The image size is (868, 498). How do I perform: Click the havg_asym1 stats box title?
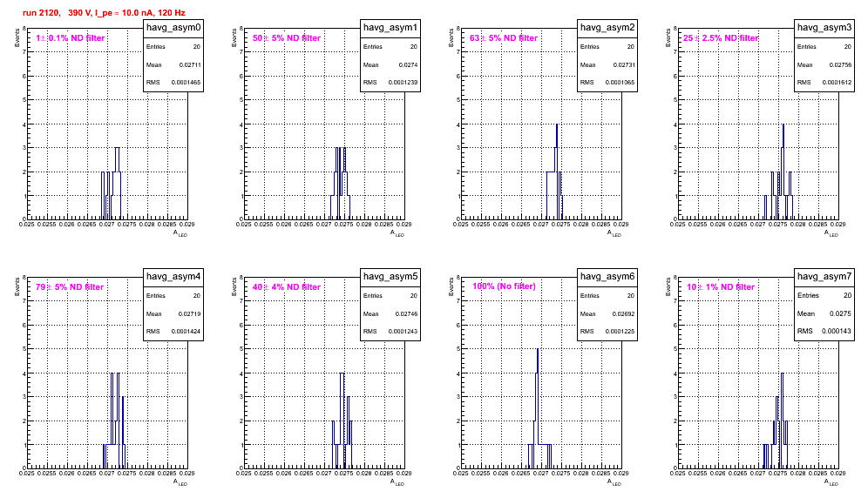point(390,27)
